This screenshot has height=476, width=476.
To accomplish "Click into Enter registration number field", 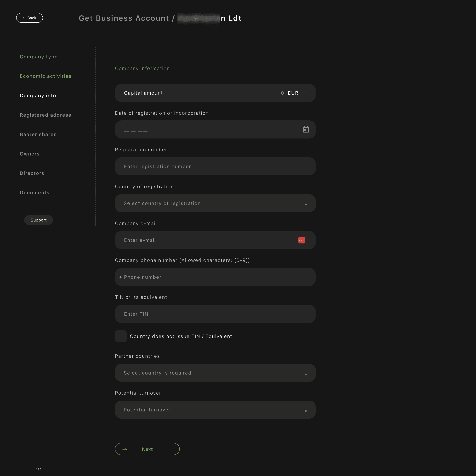I will (215, 166).
